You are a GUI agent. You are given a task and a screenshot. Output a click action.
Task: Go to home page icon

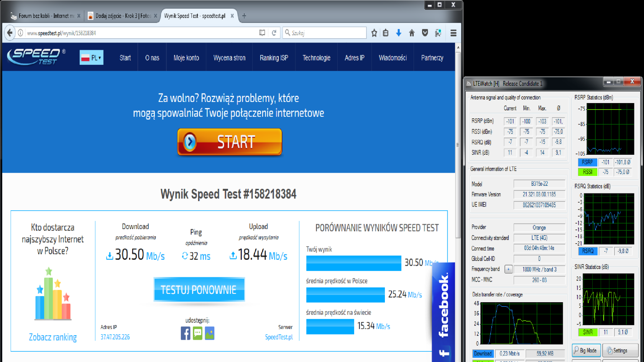click(x=412, y=33)
